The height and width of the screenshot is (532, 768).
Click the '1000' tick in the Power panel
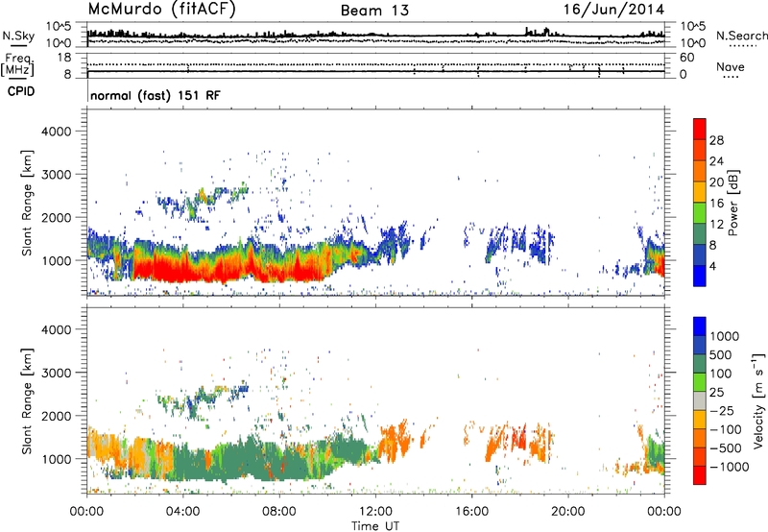(57, 260)
